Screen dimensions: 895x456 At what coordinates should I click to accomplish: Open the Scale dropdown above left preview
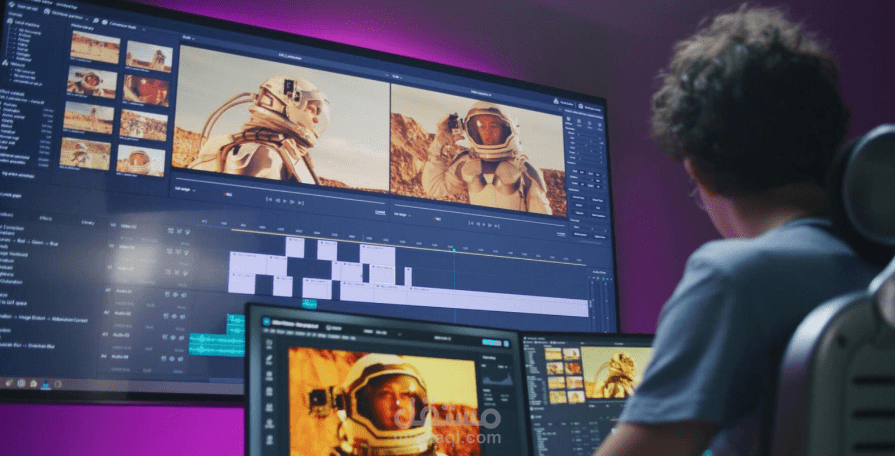[188, 38]
